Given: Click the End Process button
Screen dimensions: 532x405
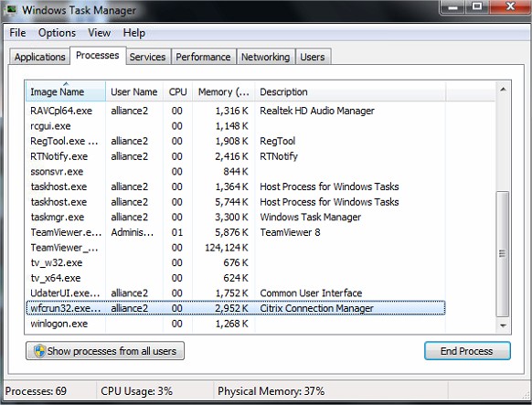Looking at the screenshot, I should 467,351.
